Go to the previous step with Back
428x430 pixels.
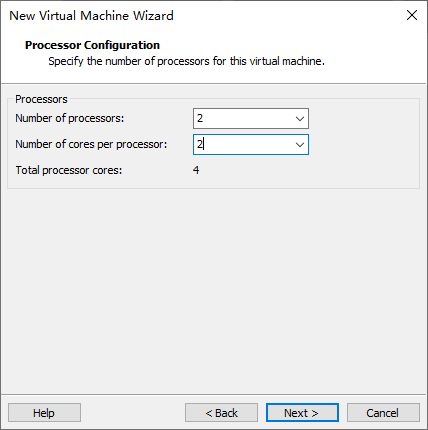[221, 413]
